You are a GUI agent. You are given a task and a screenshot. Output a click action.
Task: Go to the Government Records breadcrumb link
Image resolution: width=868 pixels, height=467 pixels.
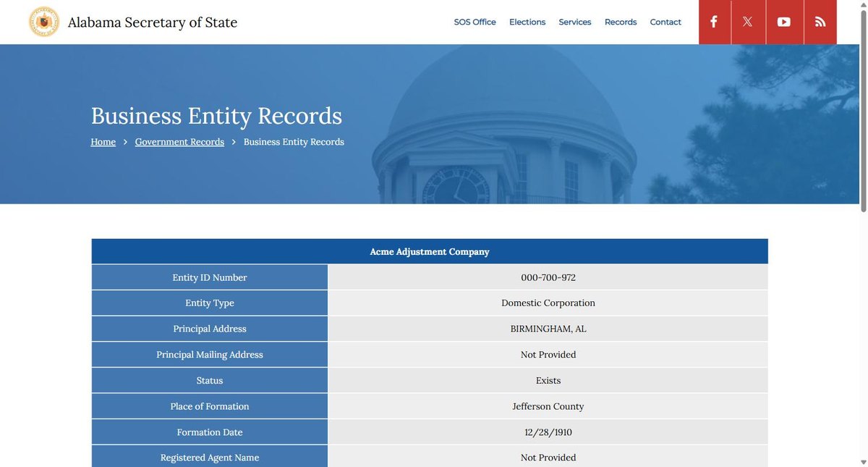(x=179, y=142)
